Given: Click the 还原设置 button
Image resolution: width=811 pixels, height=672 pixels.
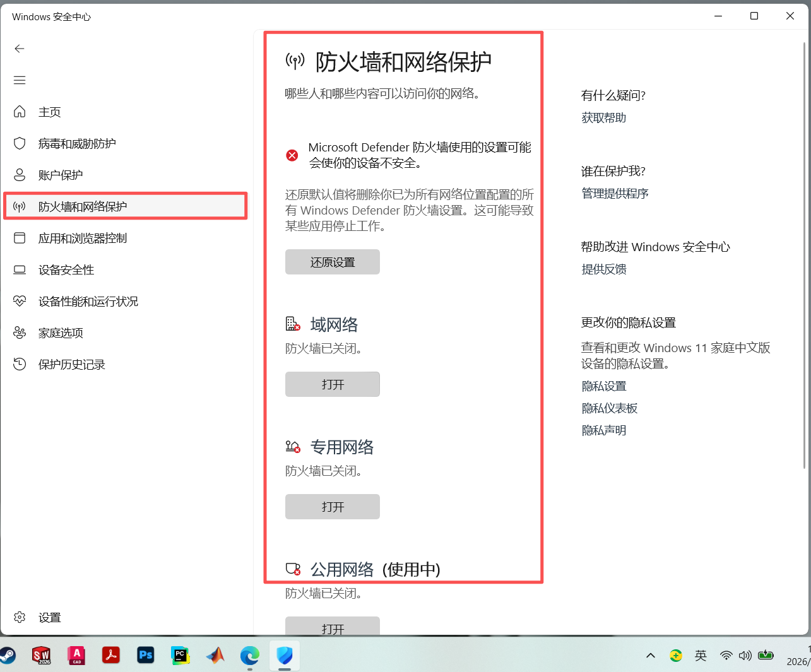Looking at the screenshot, I should click(x=333, y=262).
